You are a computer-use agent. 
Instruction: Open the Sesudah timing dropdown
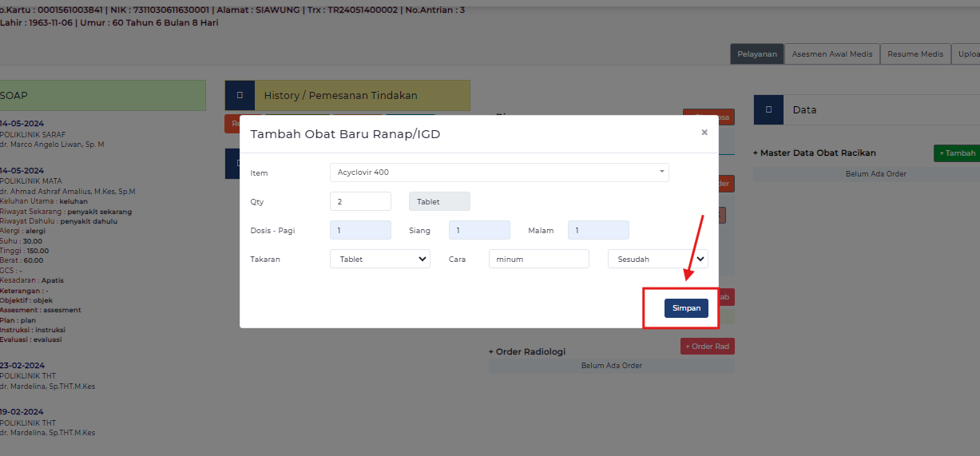657,259
